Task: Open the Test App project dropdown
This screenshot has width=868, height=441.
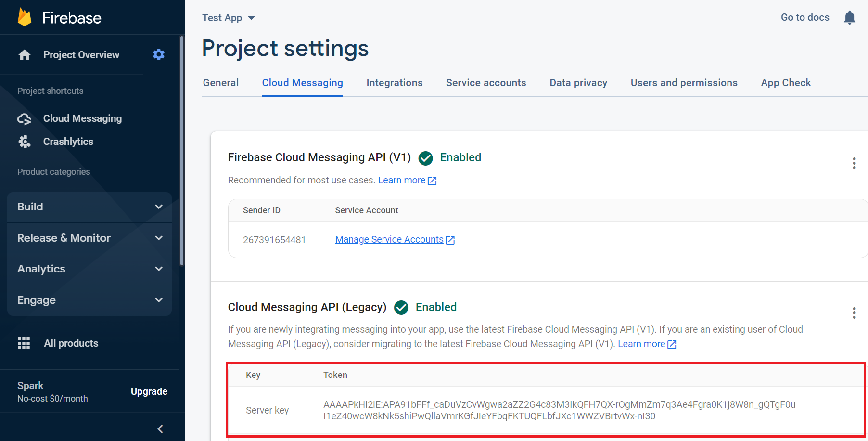Action: [x=229, y=17]
